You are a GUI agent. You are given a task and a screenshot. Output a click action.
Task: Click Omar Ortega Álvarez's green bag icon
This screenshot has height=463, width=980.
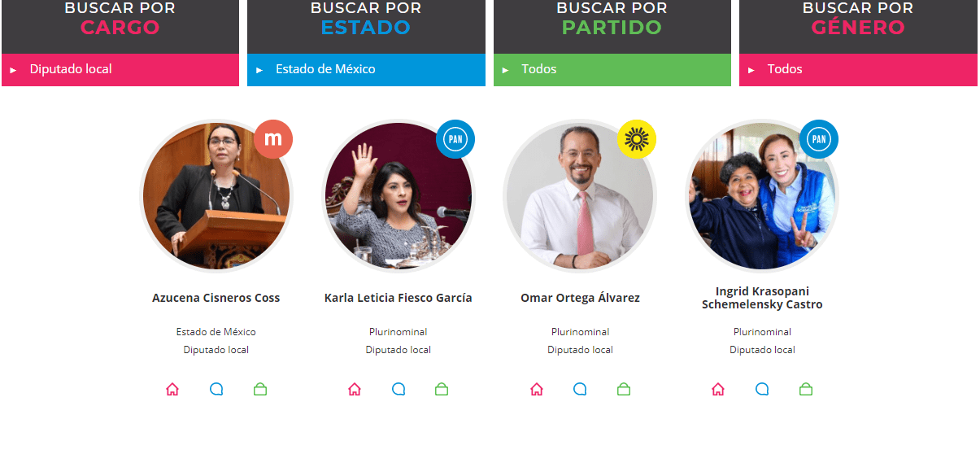pyautogui.click(x=624, y=390)
